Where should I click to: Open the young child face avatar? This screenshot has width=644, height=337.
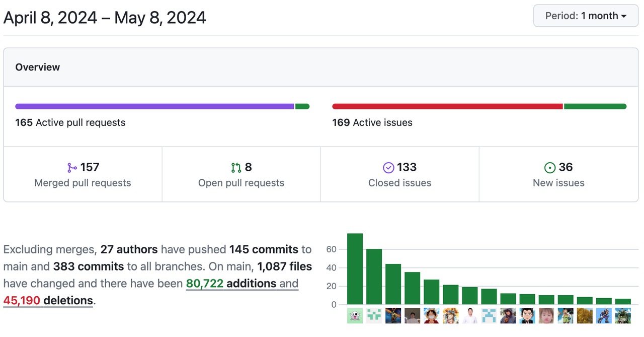[x=546, y=315]
